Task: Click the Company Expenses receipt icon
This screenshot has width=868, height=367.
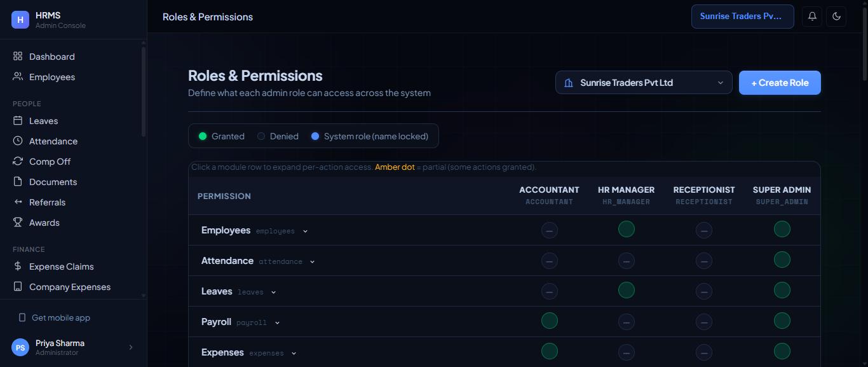Action: click(18, 287)
